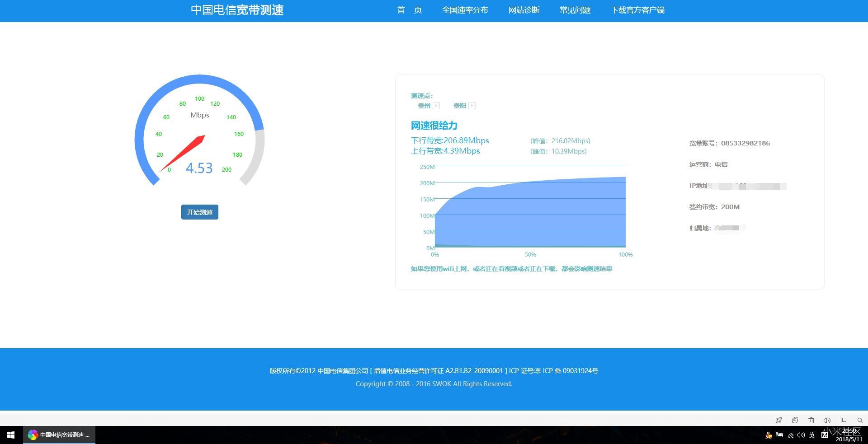Click the Copyright 2008 - 2016 SWOK text
868x444 pixels.
434,384
